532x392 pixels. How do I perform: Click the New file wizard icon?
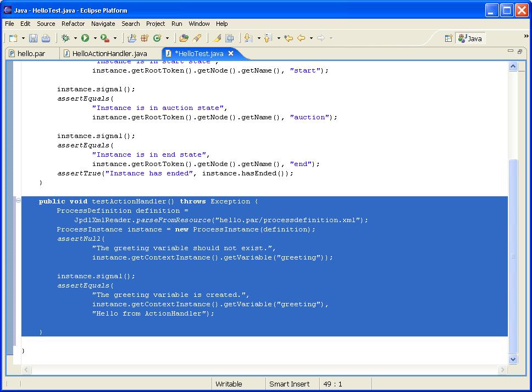[13, 38]
